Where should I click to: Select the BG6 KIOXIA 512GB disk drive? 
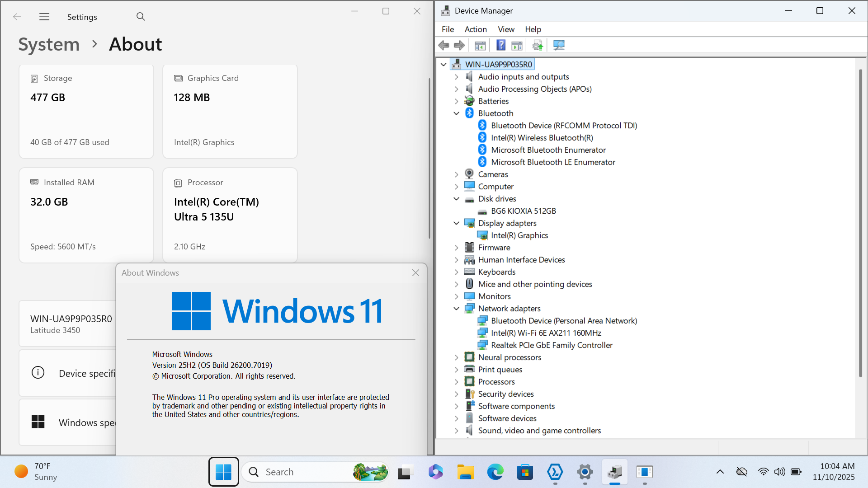coord(523,211)
